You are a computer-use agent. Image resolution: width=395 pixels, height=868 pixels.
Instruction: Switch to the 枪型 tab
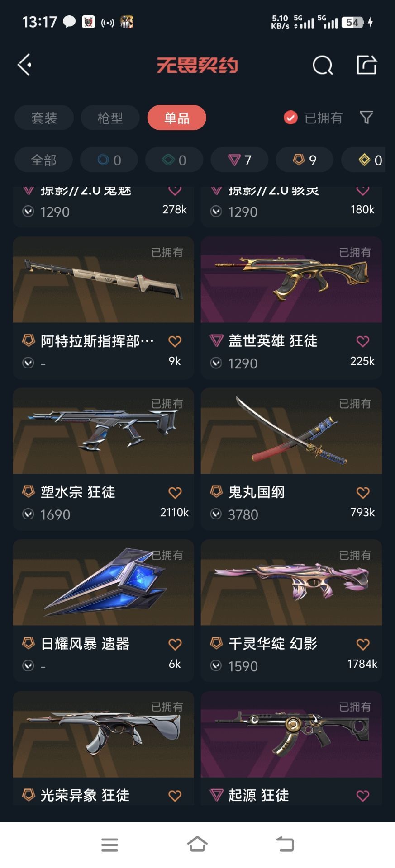(110, 118)
